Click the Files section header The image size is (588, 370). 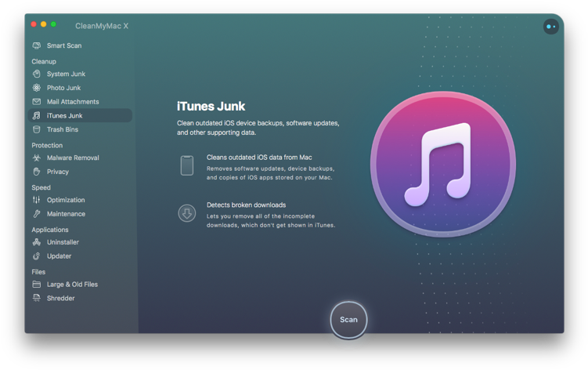click(x=38, y=271)
